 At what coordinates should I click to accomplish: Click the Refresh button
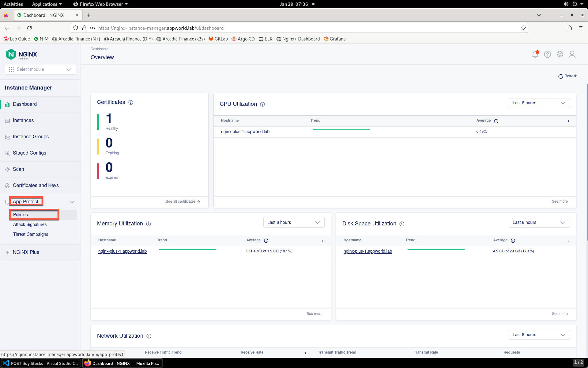point(568,76)
